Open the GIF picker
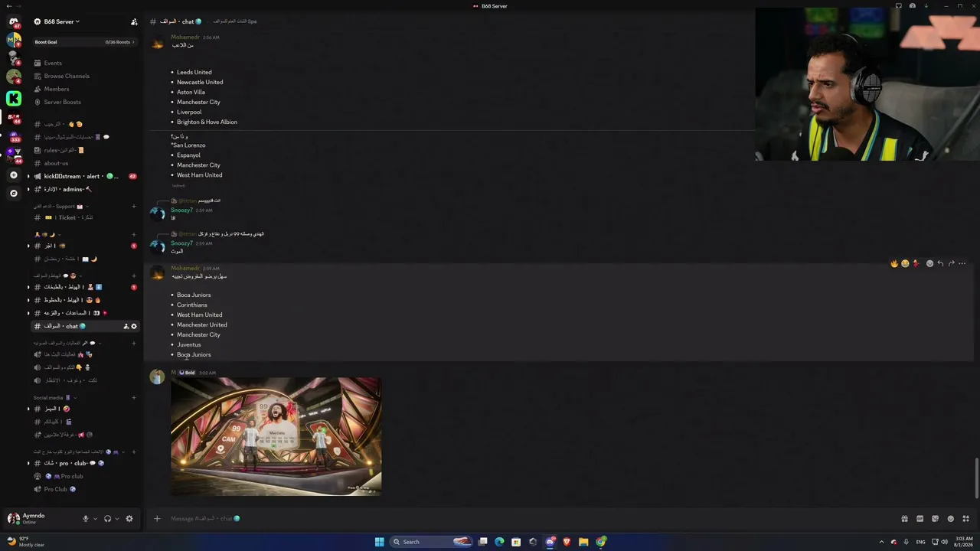 coord(920,518)
